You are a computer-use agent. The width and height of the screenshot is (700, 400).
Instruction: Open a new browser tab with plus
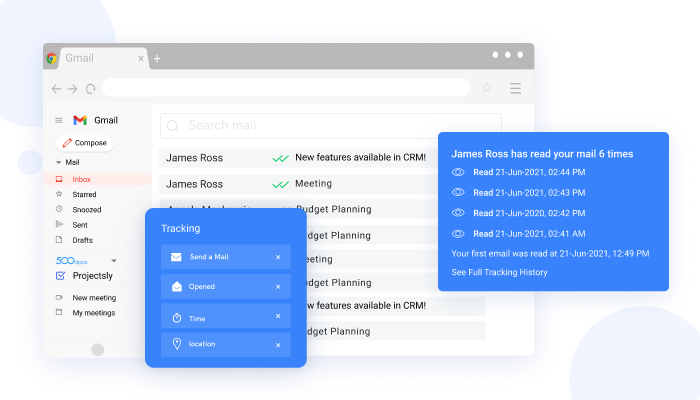tap(157, 58)
